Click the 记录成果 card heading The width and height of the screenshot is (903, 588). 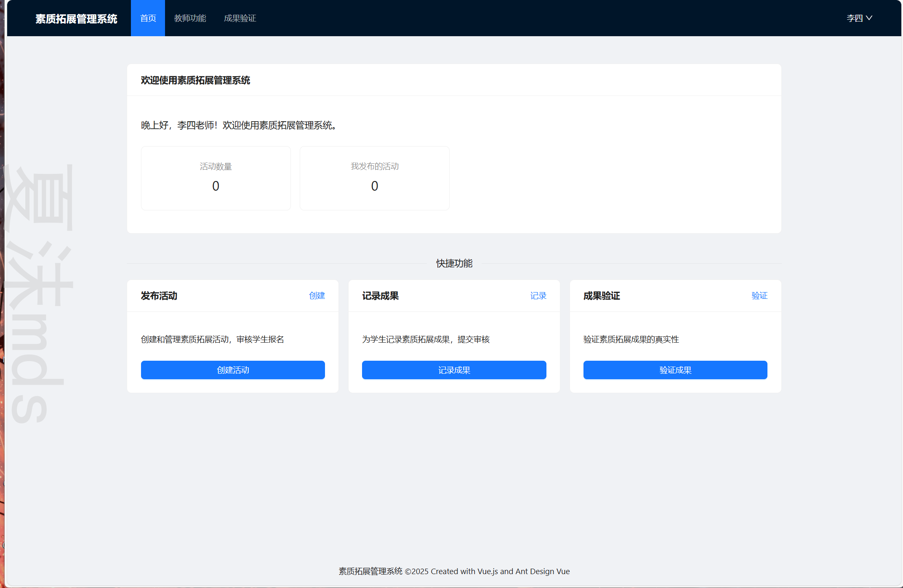click(380, 296)
